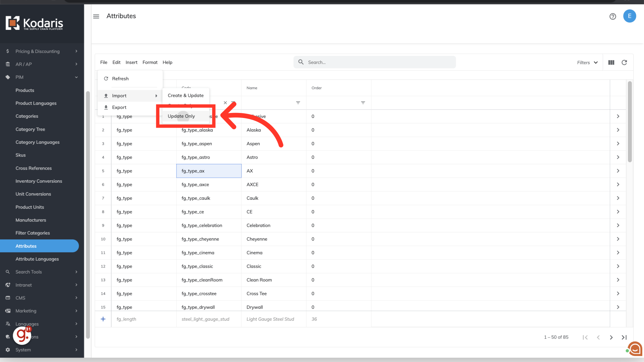
Task: Click the Name column filter icon
Action: coord(298,103)
